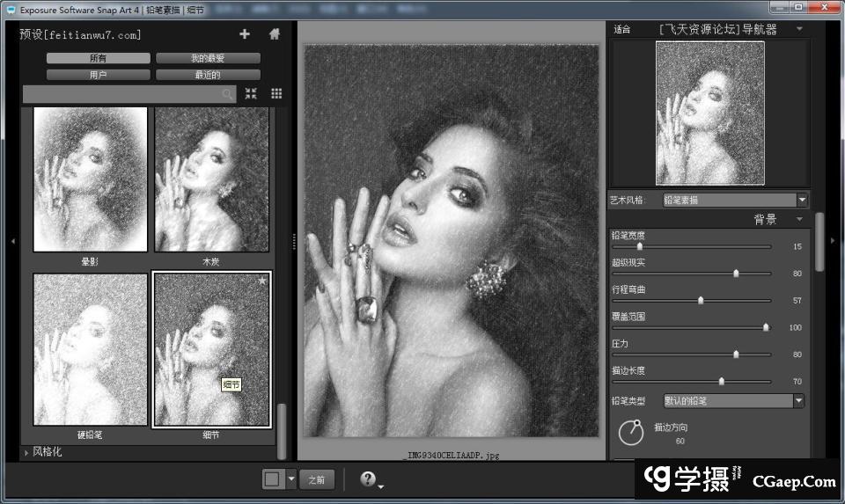The image size is (845, 504).
Task: Expand the 风格化 category
Action: [x=27, y=452]
